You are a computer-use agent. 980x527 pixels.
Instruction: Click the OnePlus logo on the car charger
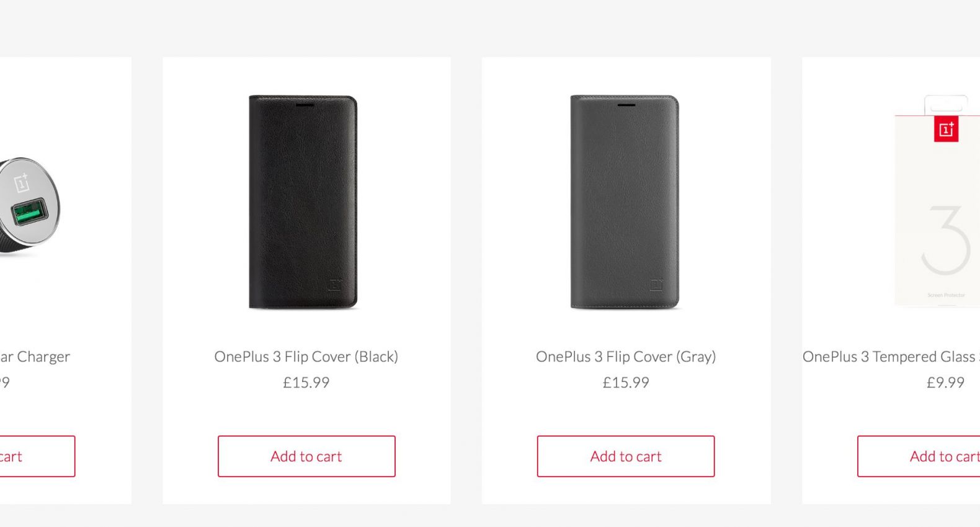tap(22, 182)
